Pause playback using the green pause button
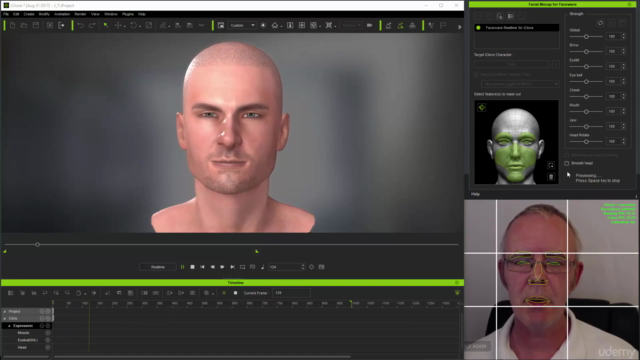The image size is (640, 360). click(x=182, y=267)
